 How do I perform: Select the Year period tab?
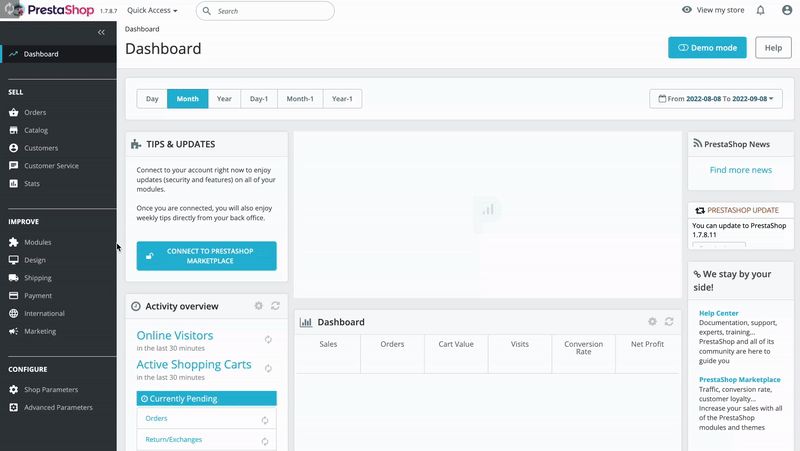click(224, 99)
